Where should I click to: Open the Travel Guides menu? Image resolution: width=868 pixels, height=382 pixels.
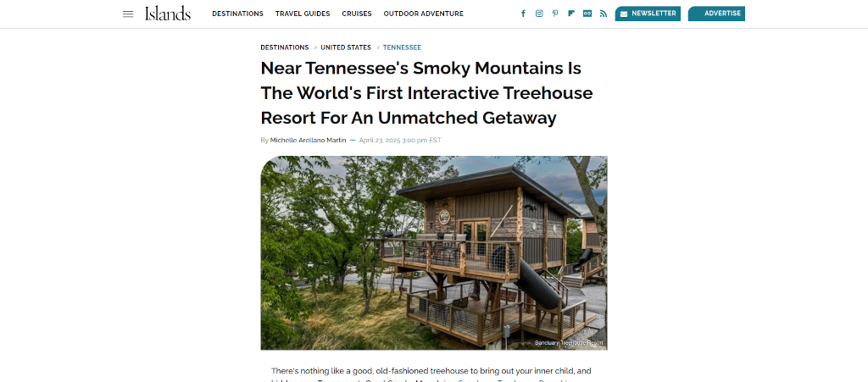click(x=303, y=14)
